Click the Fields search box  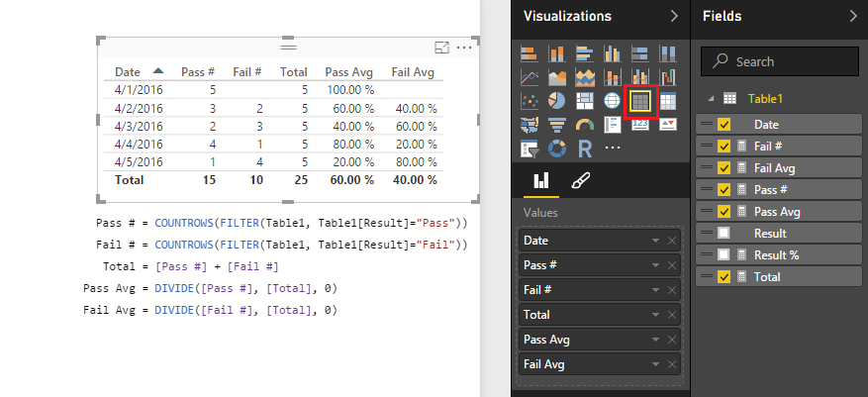(x=780, y=61)
